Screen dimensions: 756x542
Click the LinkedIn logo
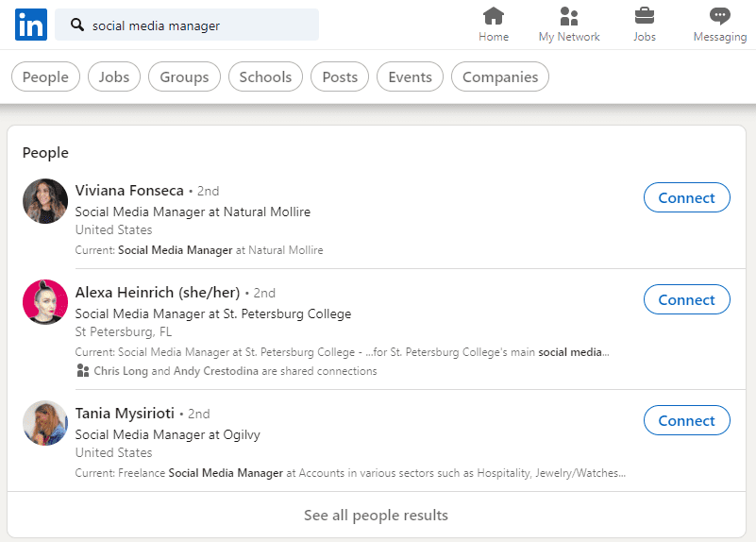point(31,25)
